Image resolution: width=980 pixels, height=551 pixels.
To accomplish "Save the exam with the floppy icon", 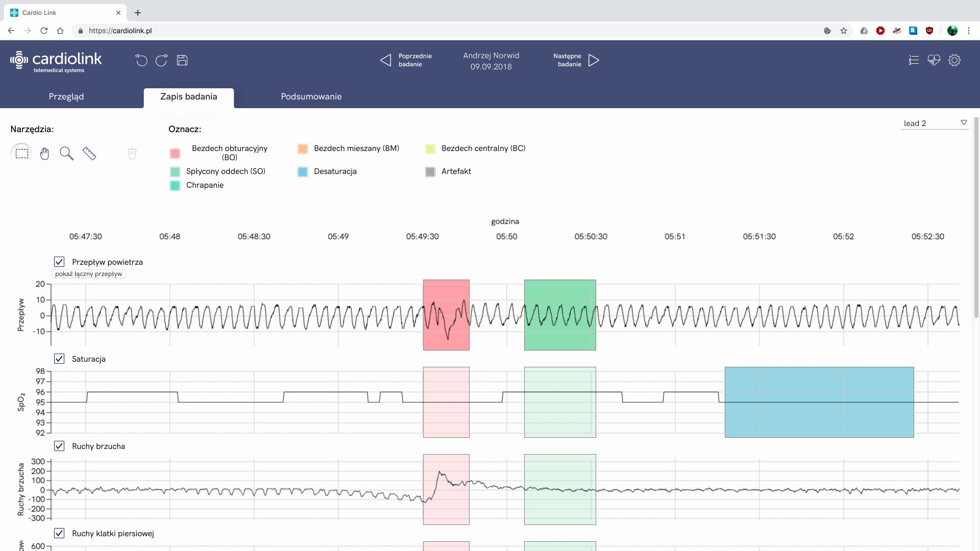I will point(182,60).
